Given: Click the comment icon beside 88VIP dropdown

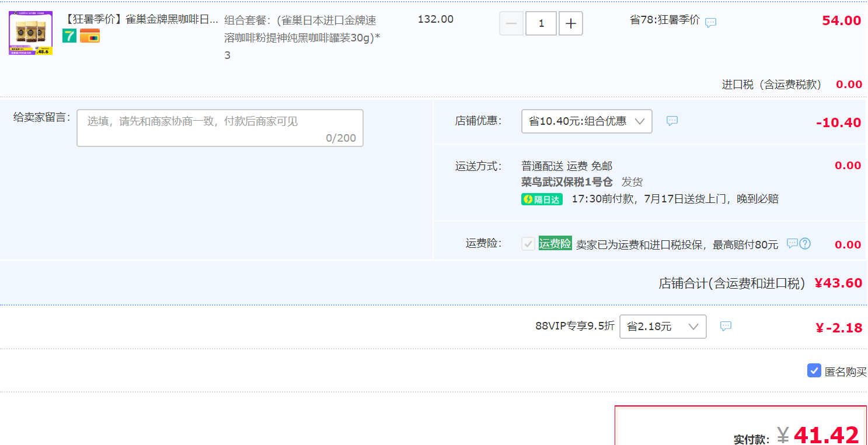Looking at the screenshot, I should tap(726, 326).
